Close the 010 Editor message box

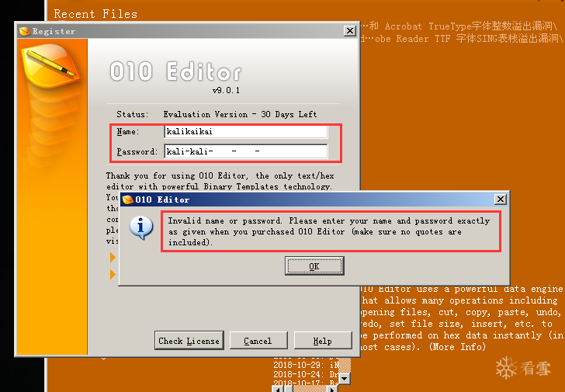point(501,199)
